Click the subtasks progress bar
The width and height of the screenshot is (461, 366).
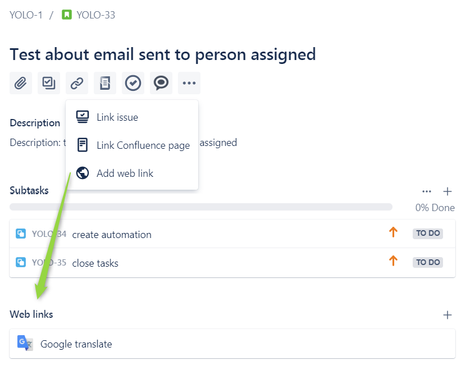201,207
